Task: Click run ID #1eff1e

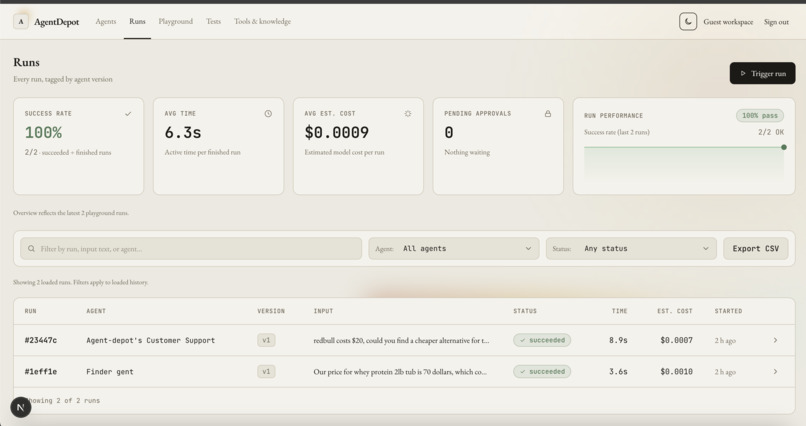Action: click(41, 372)
